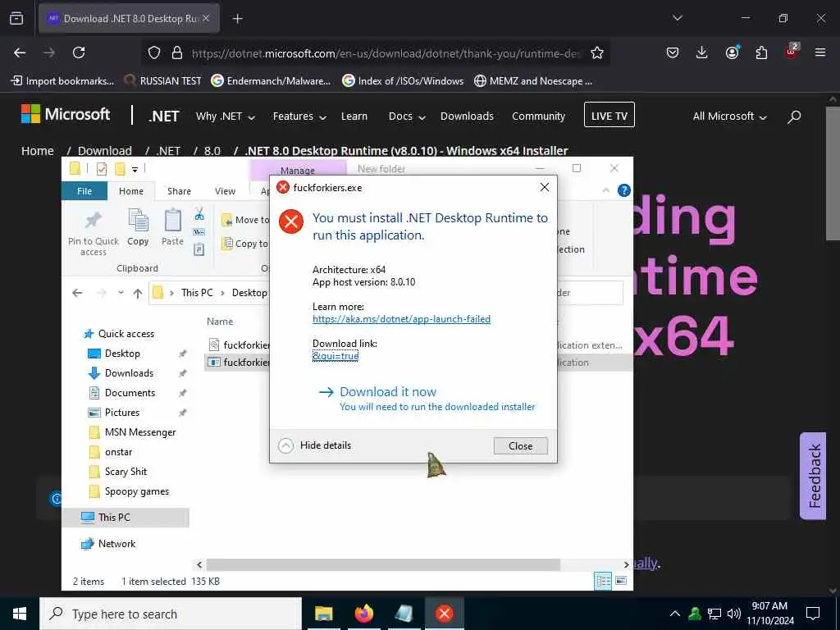Bookmark this page with star icon
840x630 pixels.
597,52
